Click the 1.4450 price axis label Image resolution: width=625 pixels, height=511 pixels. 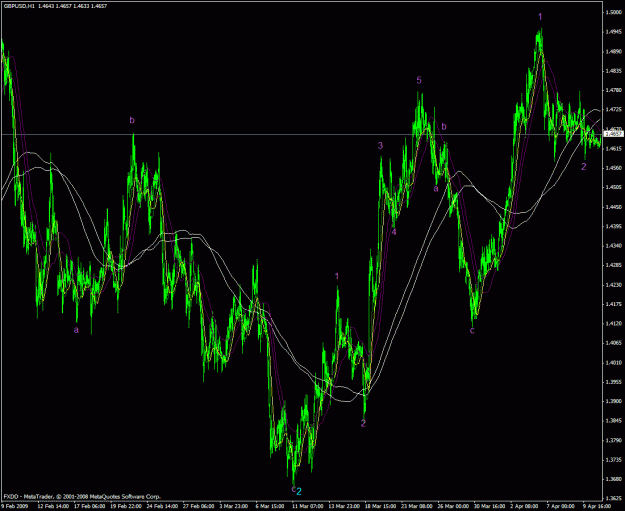pyautogui.click(x=614, y=207)
